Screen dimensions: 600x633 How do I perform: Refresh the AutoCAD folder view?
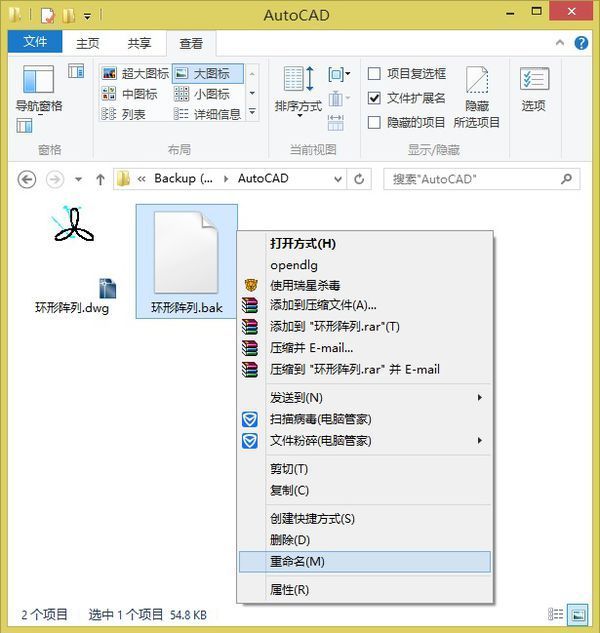click(359, 179)
